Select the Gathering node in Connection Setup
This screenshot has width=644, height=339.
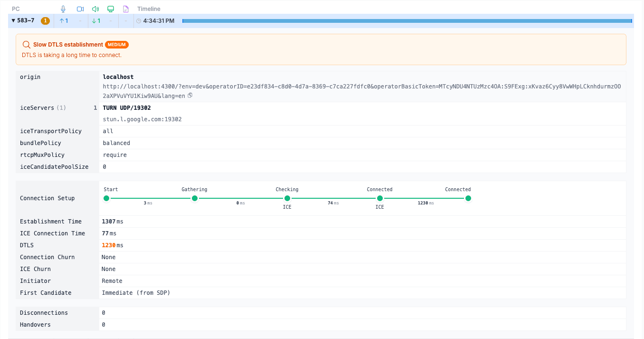[x=194, y=198]
